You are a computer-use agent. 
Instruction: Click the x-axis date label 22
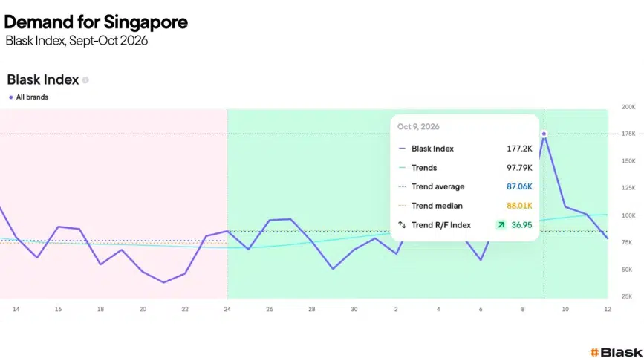(x=185, y=309)
